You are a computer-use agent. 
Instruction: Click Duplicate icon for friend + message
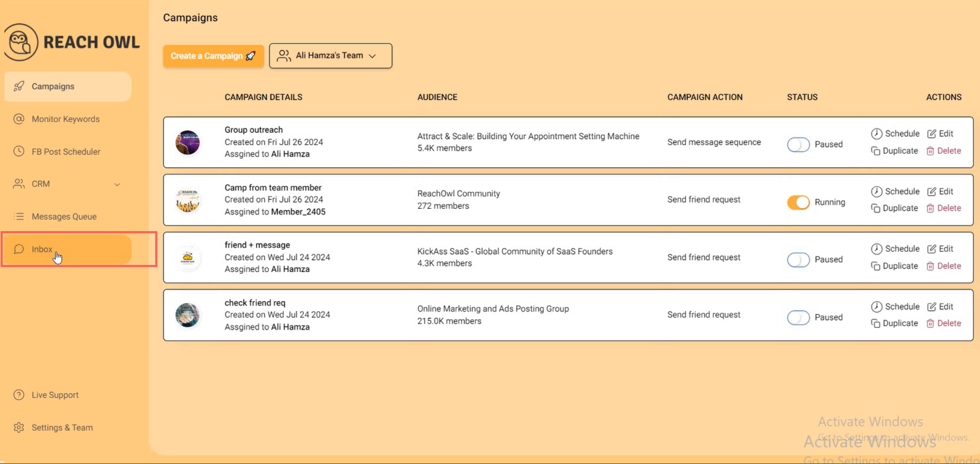[875, 266]
